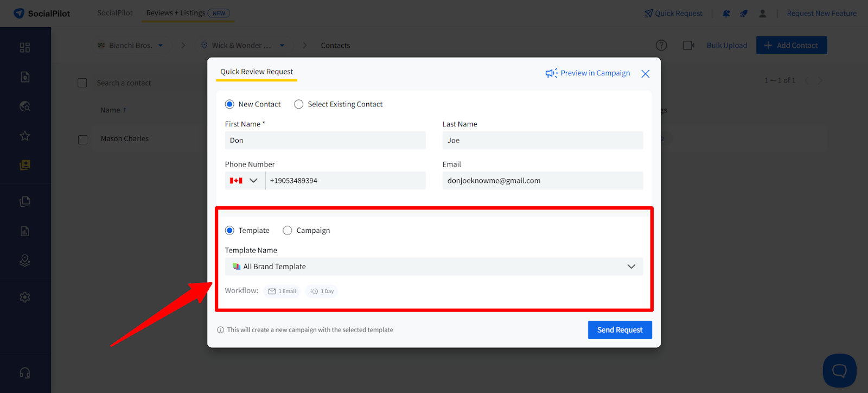Open the chat support bubble
Screen dimensions: 868x393
pos(839,371)
